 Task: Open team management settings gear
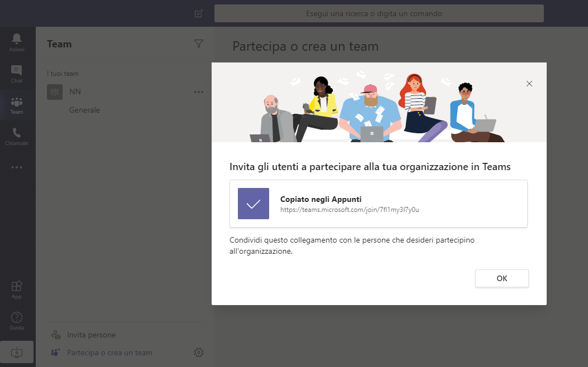199,352
